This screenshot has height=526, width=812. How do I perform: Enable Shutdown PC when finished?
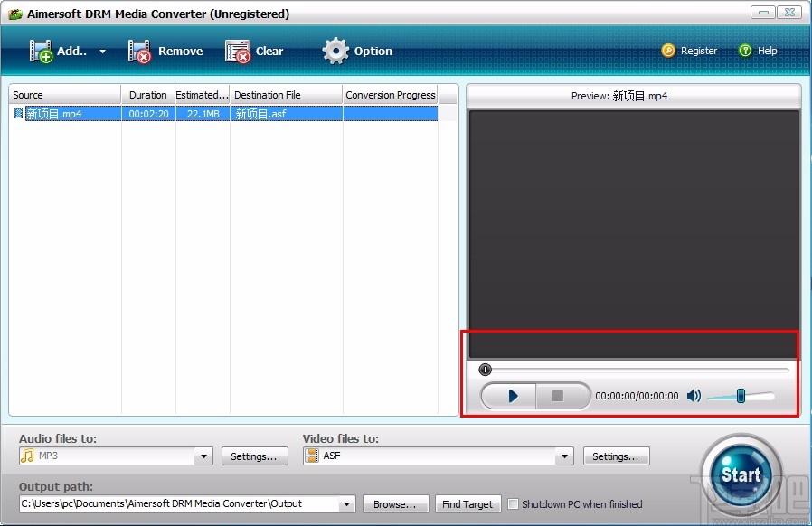(x=513, y=503)
